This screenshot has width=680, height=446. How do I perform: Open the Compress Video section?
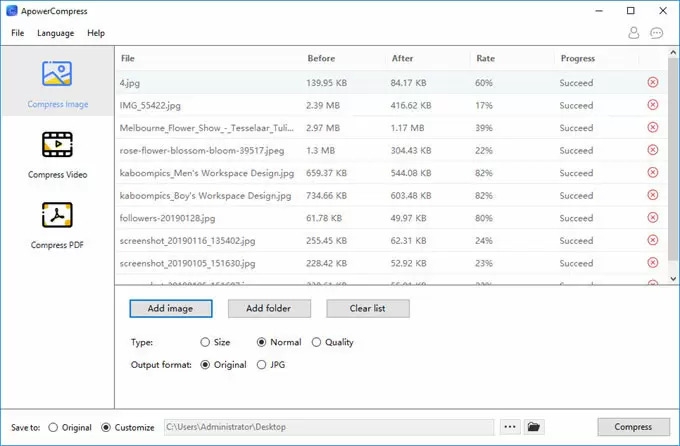[x=57, y=155]
